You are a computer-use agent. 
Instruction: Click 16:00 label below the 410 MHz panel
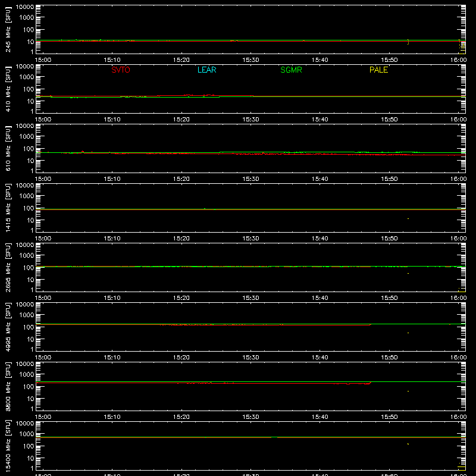pyautogui.click(x=458, y=120)
